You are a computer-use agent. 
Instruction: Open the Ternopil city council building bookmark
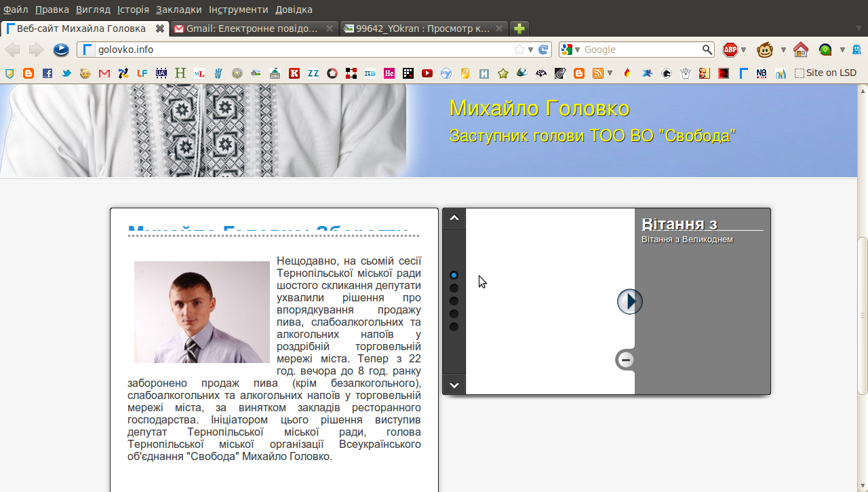tap(275, 73)
